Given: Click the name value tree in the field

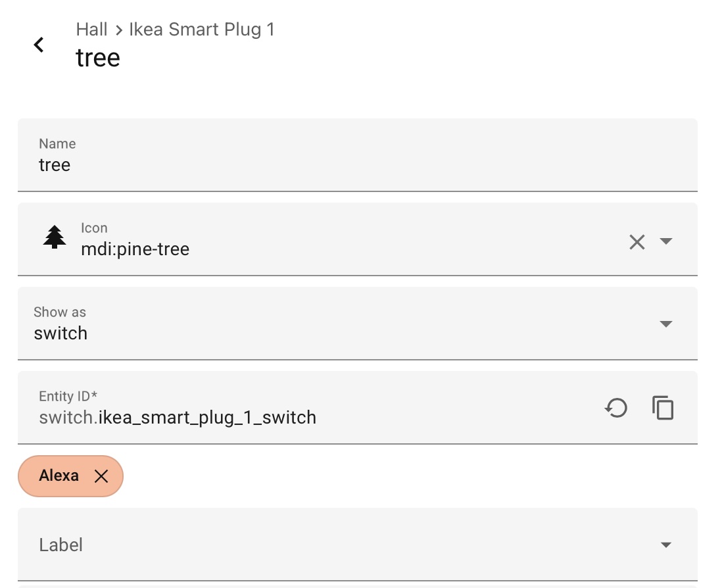Looking at the screenshot, I should point(54,165).
